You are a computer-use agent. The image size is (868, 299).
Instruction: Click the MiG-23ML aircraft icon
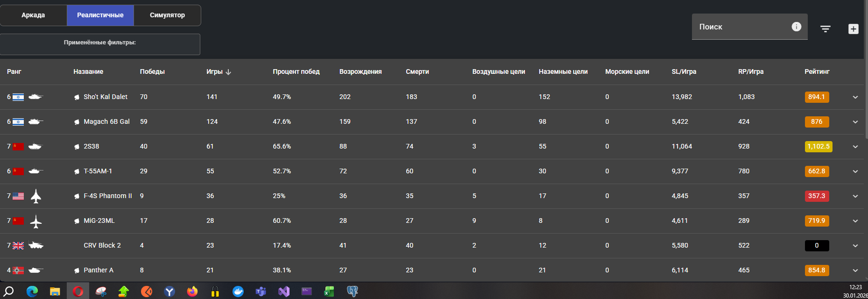click(36, 221)
